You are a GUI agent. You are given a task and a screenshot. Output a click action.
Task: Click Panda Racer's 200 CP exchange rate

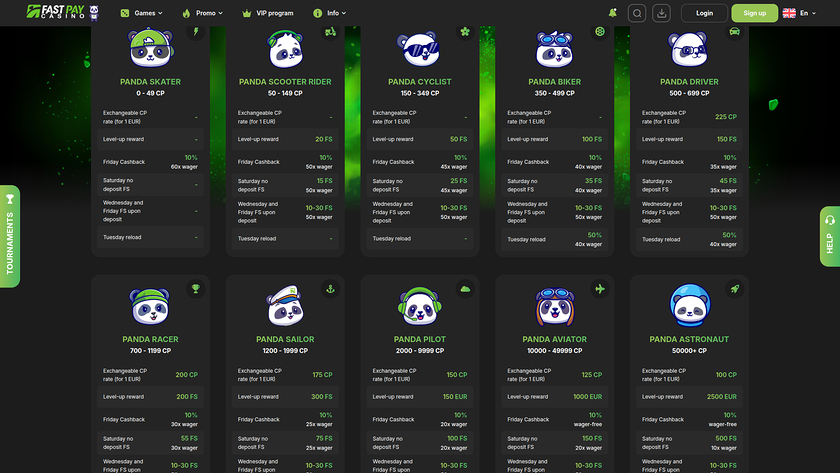(186, 375)
